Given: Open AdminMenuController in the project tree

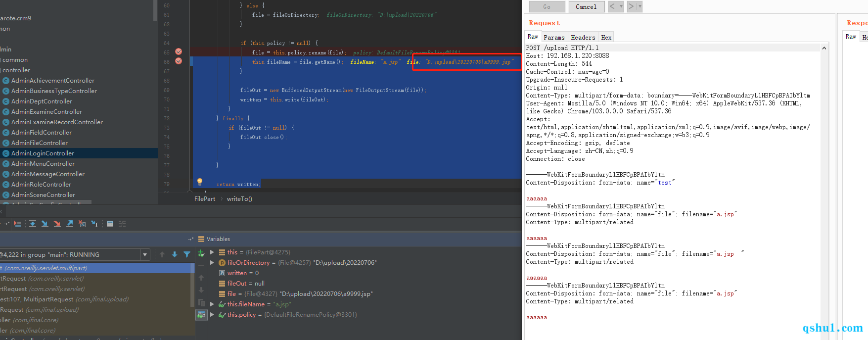Looking at the screenshot, I should (x=43, y=164).
